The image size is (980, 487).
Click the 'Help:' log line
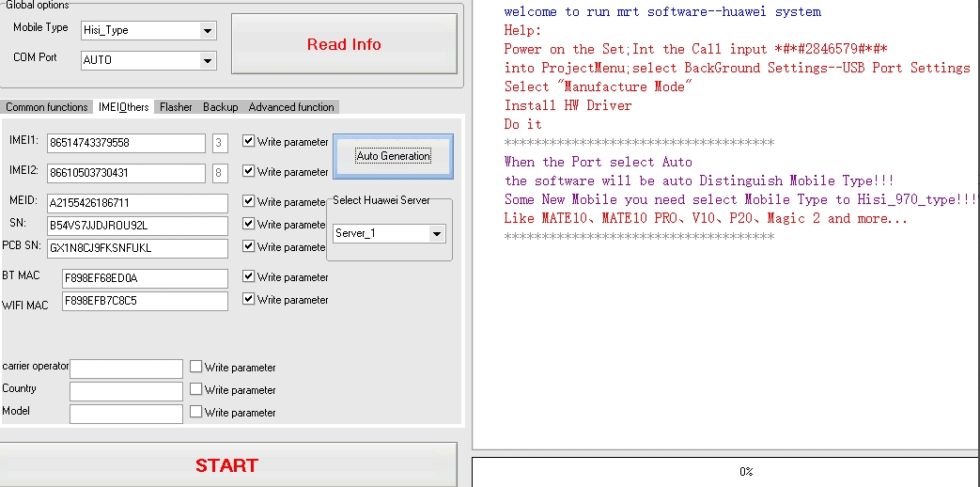522,31
